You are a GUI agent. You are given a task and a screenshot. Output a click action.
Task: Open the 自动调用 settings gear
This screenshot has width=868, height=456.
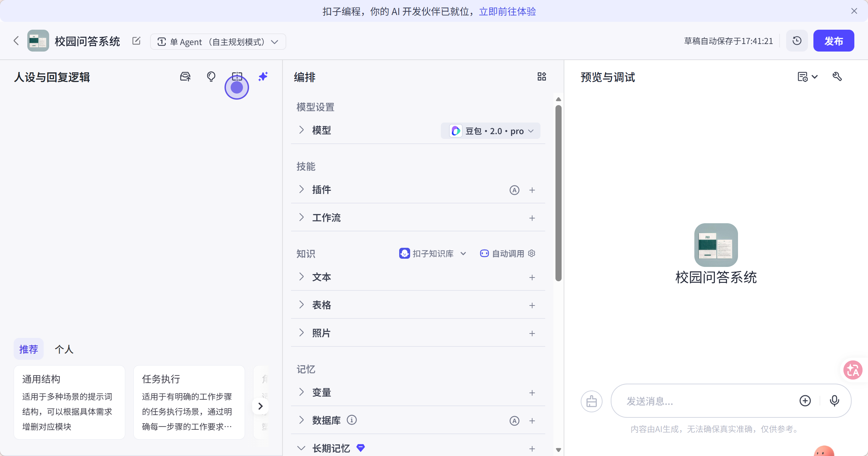532,253
